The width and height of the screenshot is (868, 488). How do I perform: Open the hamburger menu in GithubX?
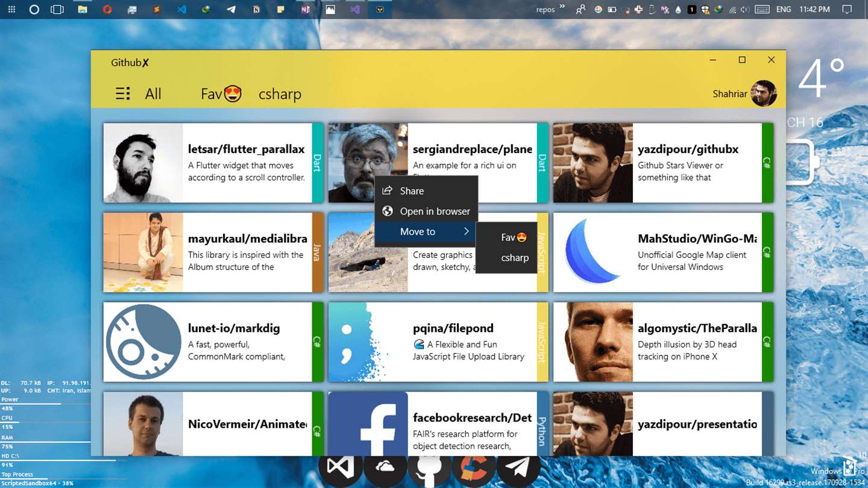(x=123, y=94)
